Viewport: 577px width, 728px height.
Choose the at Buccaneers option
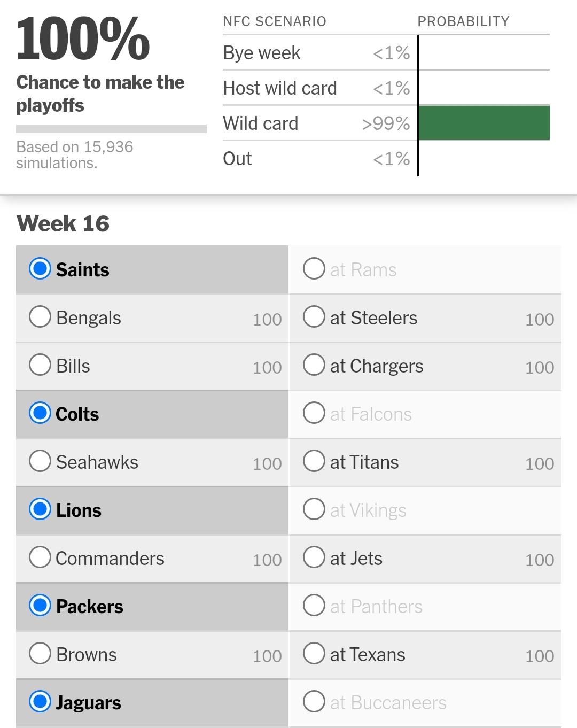tap(314, 702)
